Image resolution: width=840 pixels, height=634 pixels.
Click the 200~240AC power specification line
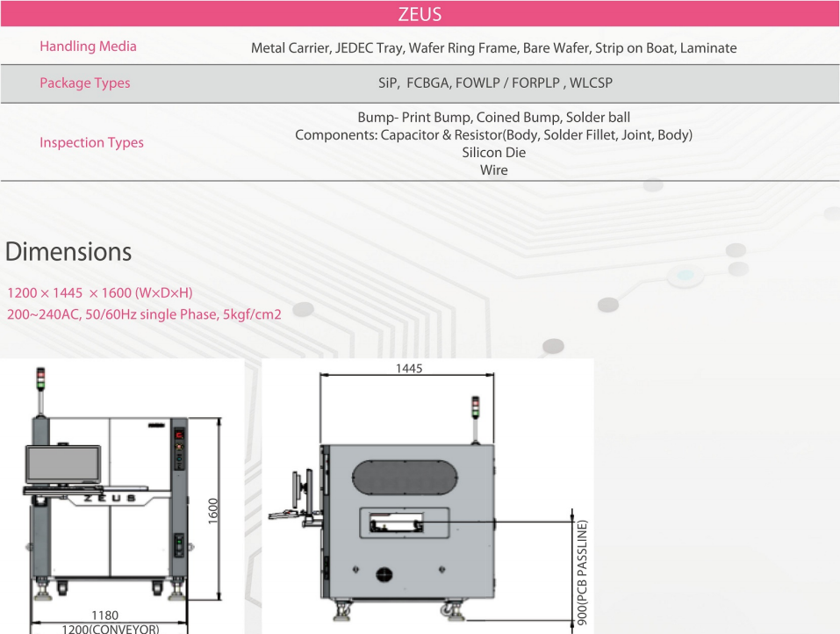tap(144, 314)
